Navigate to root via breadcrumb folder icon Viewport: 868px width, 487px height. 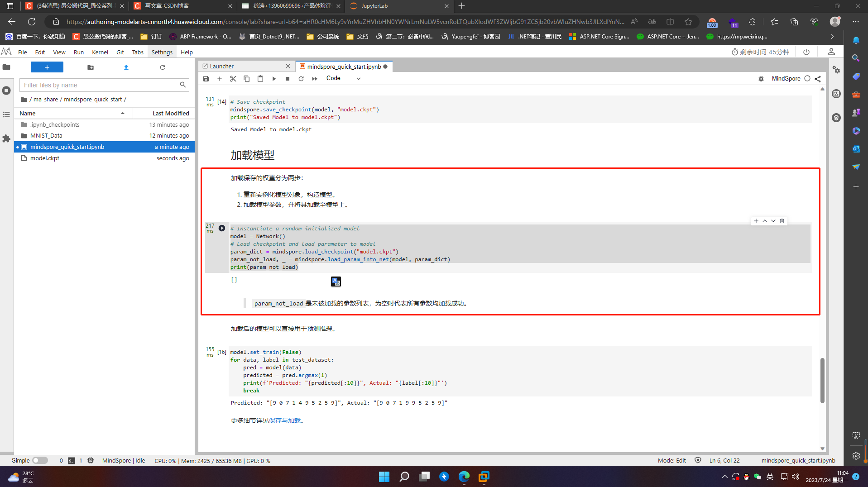[24, 100]
